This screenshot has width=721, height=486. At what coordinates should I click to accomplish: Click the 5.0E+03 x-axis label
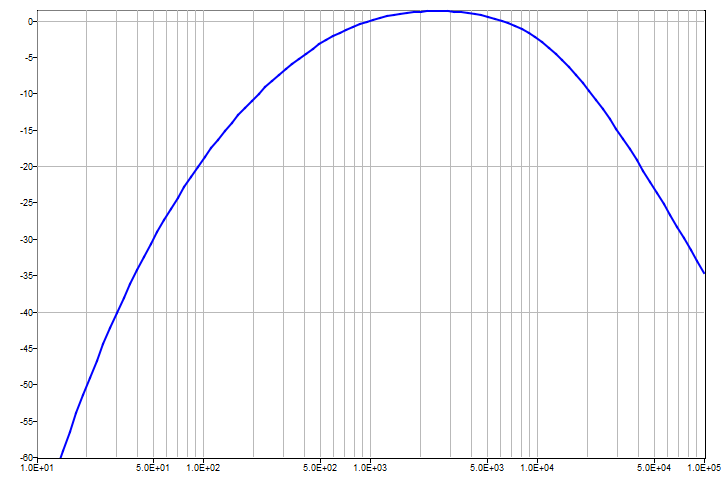point(487,467)
